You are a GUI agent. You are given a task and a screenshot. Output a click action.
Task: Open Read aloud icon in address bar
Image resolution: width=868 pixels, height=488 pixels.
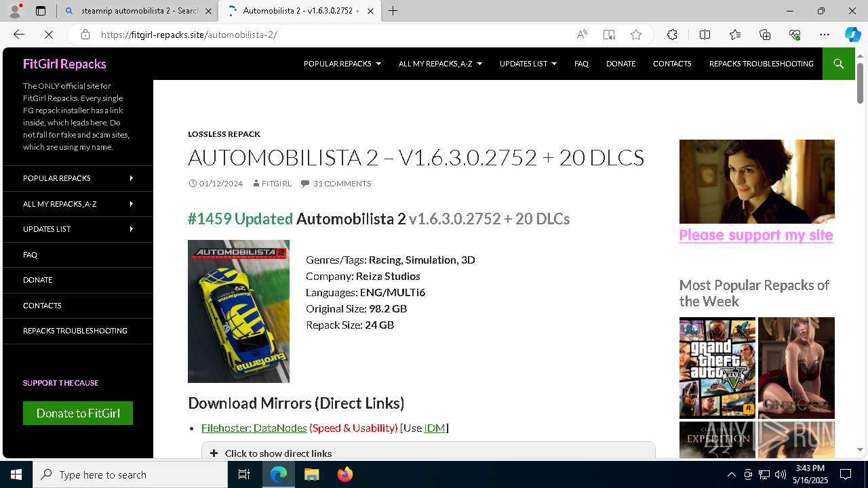pos(582,35)
